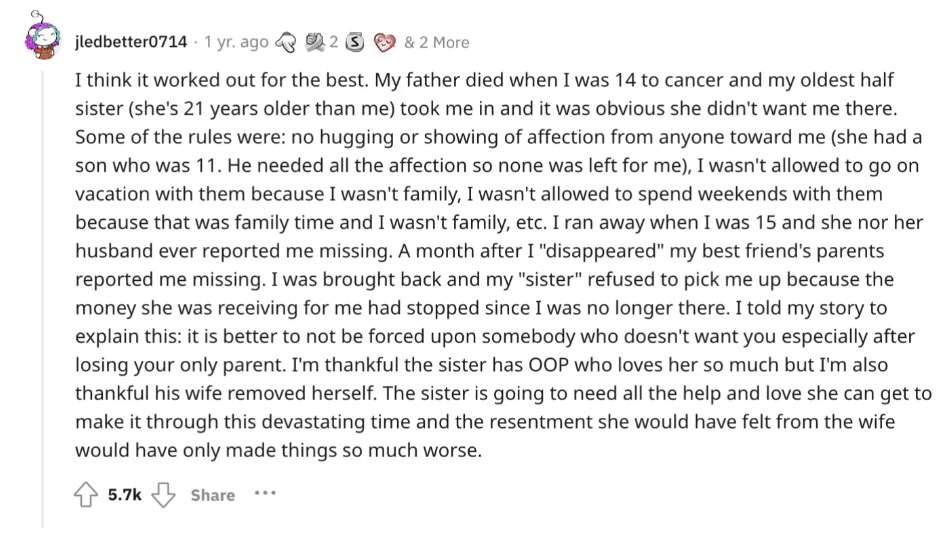This screenshot has height=554, width=944.
Task: Click the purple-haired Snoo avatar
Action: [x=45, y=38]
